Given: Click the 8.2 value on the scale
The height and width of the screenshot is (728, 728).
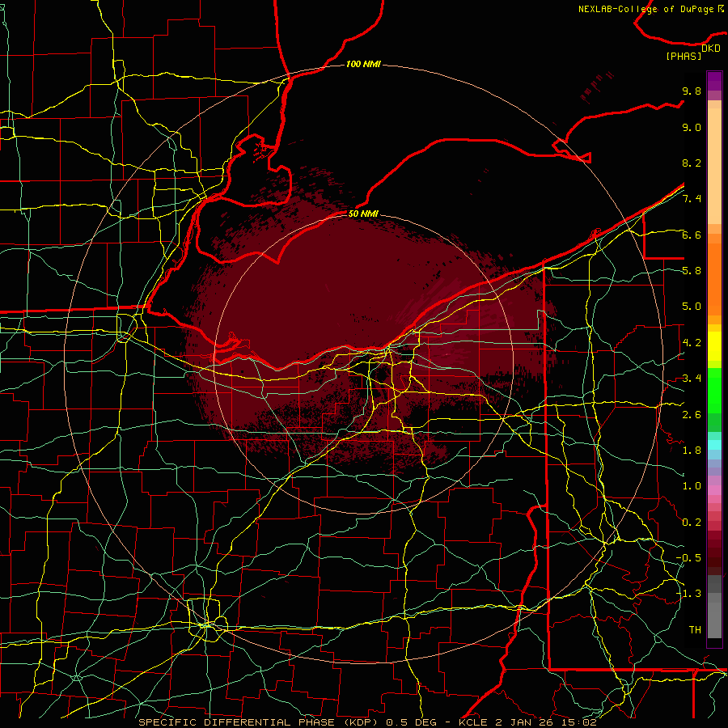Looking at the screenshot, I should coord(692,163).
